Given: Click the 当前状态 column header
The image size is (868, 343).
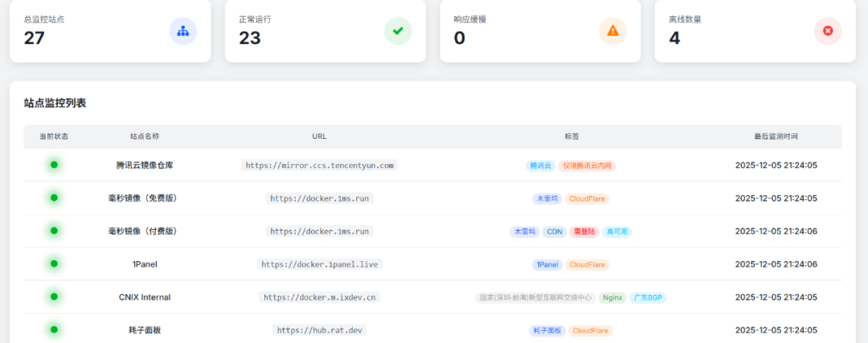Looking at the screenshot, I should tap(54, 136).
